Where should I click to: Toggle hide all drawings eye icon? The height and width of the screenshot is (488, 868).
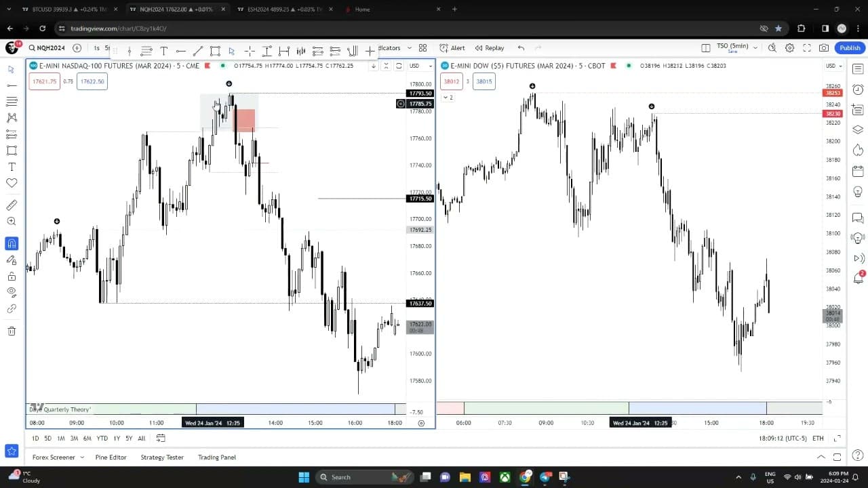12,292
